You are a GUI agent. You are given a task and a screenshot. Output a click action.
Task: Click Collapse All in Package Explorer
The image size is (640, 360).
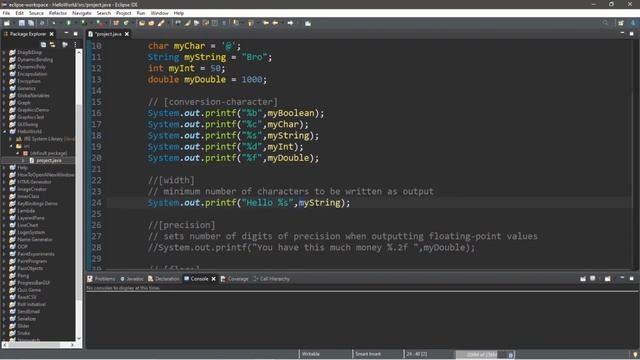(43, 44)
